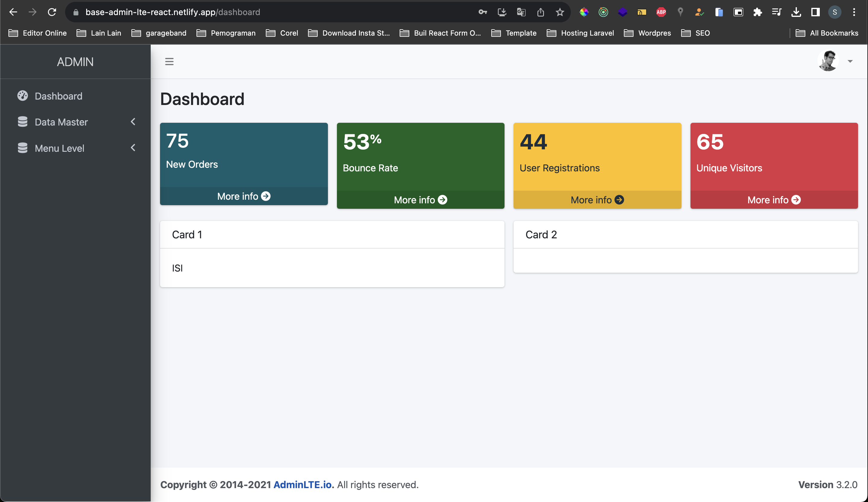The image size is (868, 502).
Task: Expand the Data Master submenu chevron
Action: tap(133, 122)
